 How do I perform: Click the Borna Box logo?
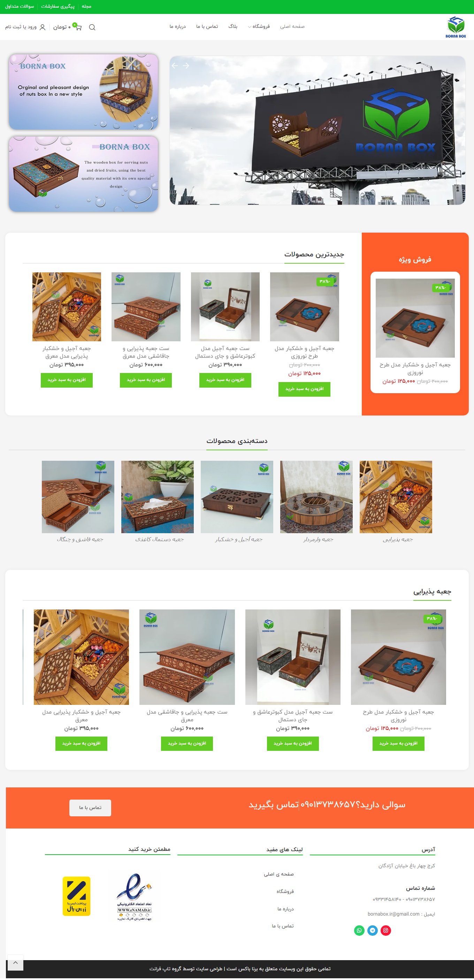click(456, 27)
